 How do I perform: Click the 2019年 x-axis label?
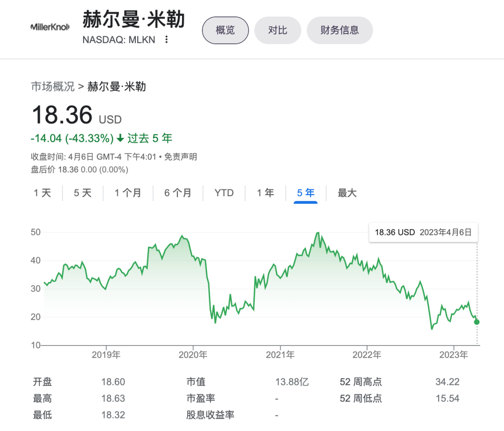click(106, 355)
